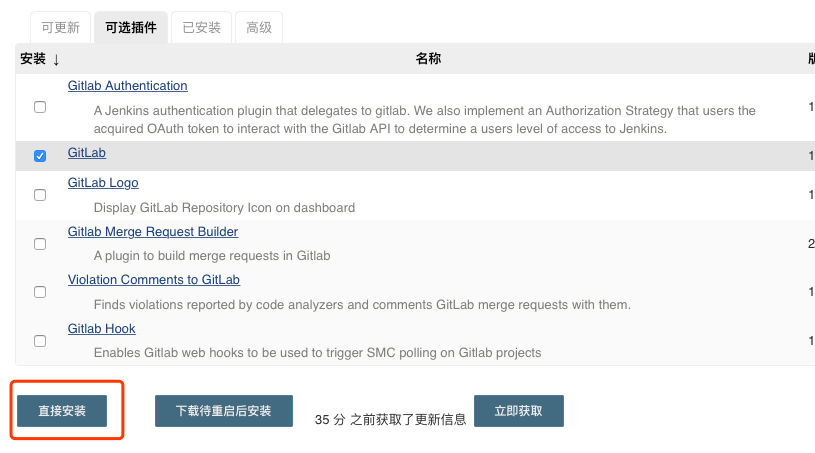Select the Violation Comments to GitLab checkbox
This screenshot has height=453, width=815.
[x=40, y=292]
